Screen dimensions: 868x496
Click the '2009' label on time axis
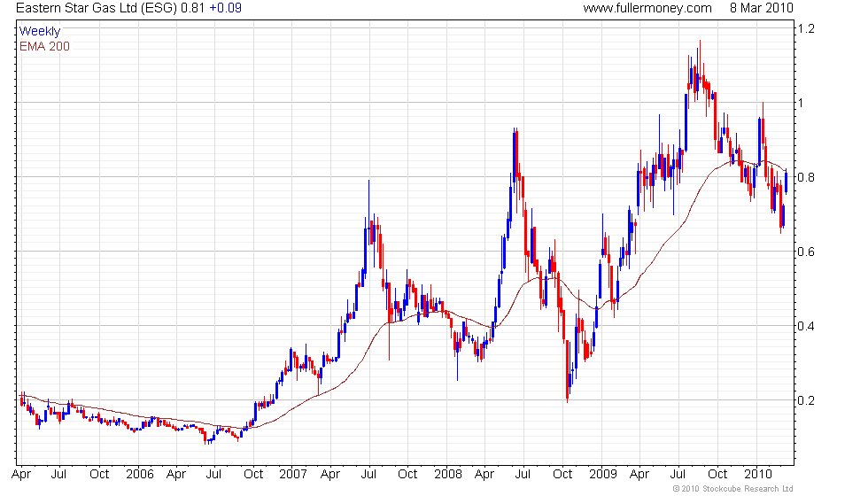[x=603, y=474]
